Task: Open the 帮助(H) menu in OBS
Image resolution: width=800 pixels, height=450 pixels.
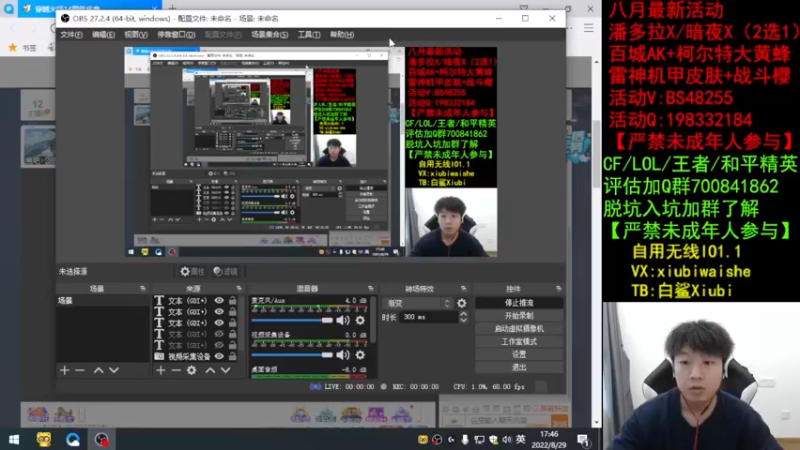Action: [x=342, y=35]
